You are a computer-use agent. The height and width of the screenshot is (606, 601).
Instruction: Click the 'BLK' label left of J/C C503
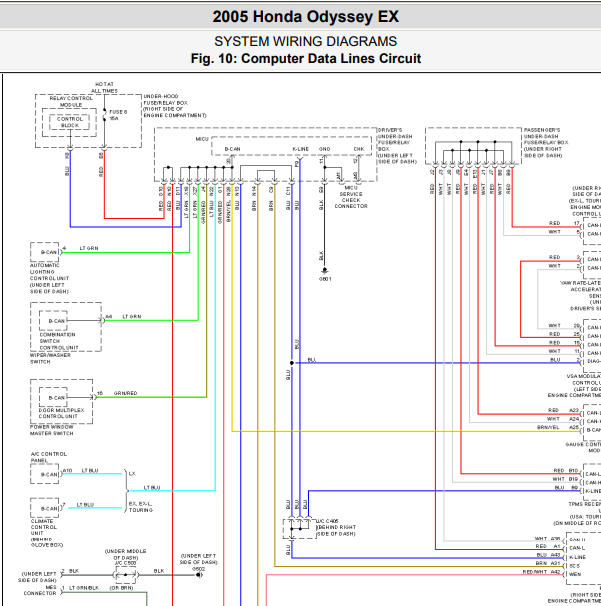click(x=74, y=571)
